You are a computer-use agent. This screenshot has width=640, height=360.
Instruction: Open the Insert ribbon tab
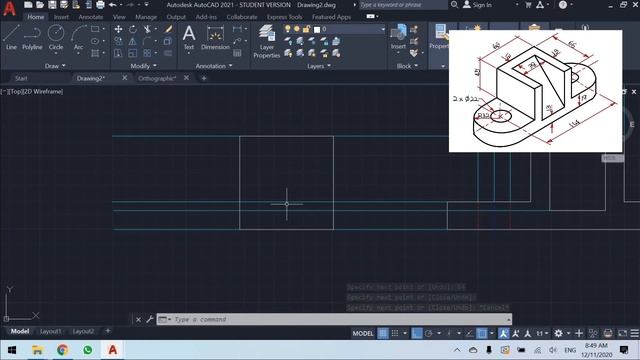tap(61, 17)
